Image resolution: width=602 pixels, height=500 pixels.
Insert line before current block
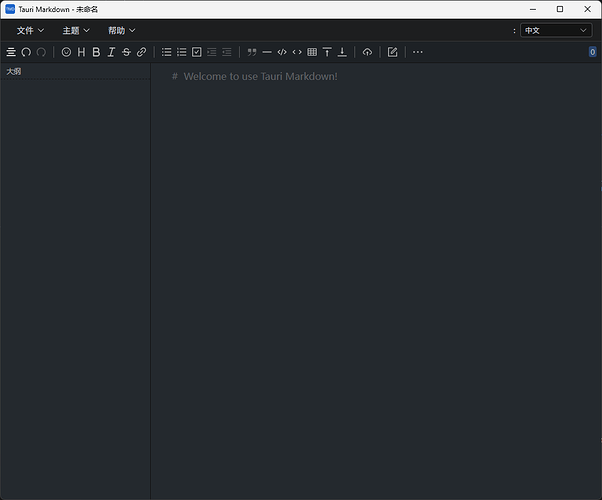coord(327,52)
